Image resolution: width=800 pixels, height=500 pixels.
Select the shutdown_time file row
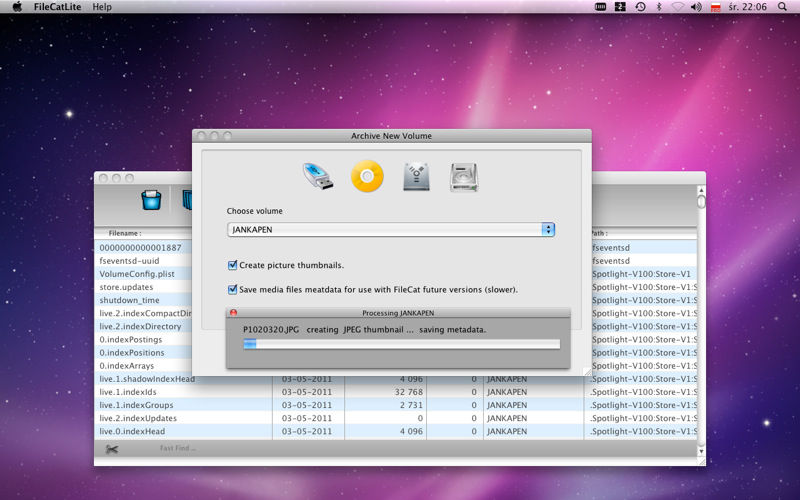129,300
